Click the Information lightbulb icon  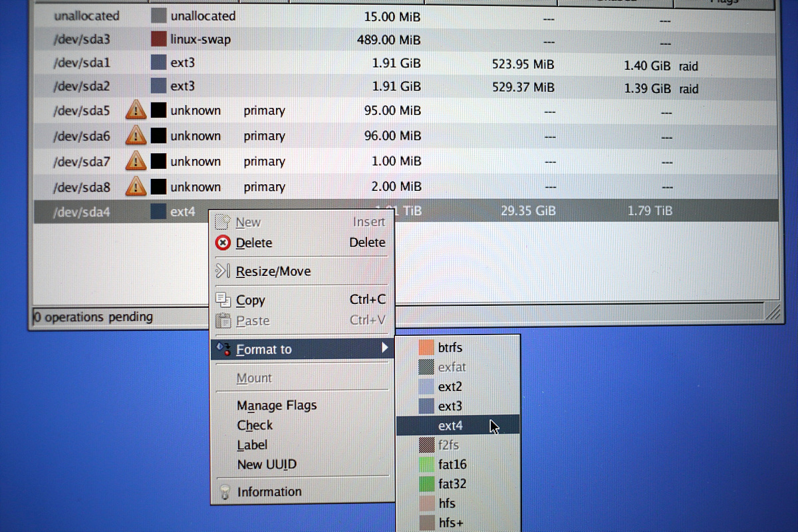pyautogui.click(x=225, y=492)
